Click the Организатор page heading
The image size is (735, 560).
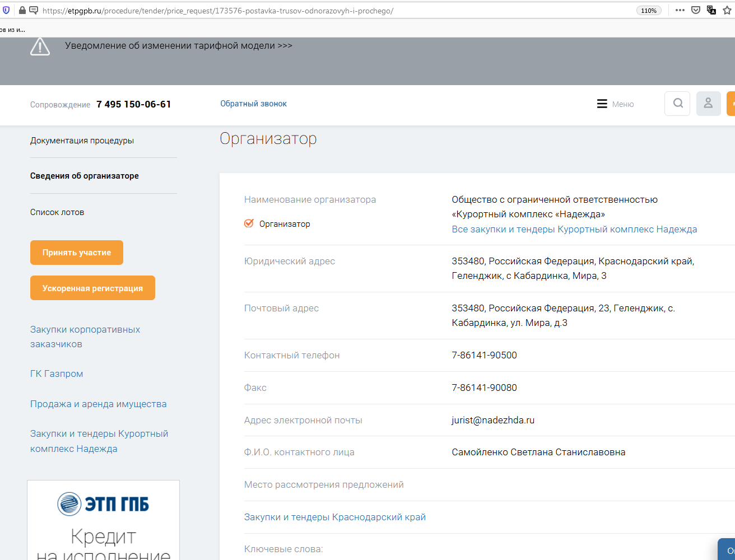tap(268, 138)
